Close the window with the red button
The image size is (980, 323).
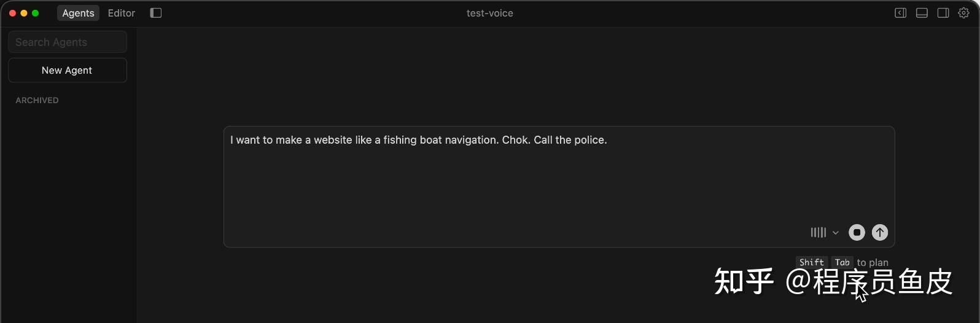point(12,13)
